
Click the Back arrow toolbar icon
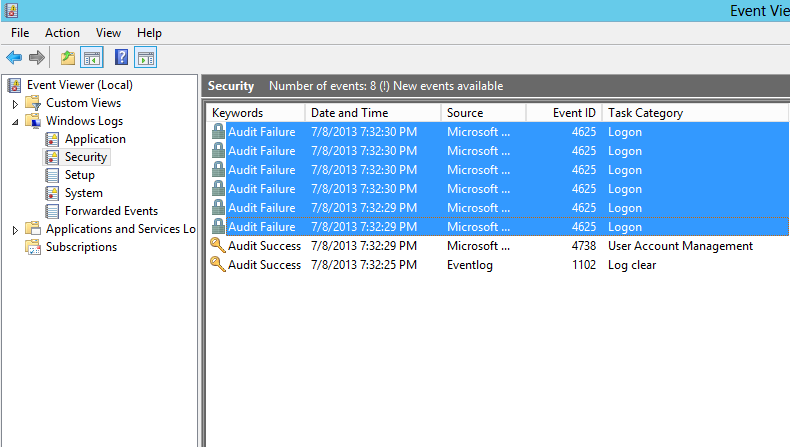14,57
